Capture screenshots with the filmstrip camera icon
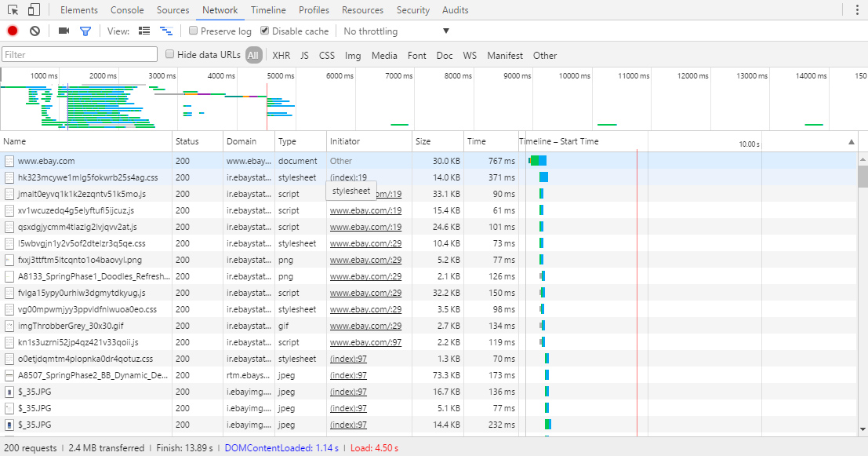The height and width of the screenshot is (456, 868). (64, 30)
